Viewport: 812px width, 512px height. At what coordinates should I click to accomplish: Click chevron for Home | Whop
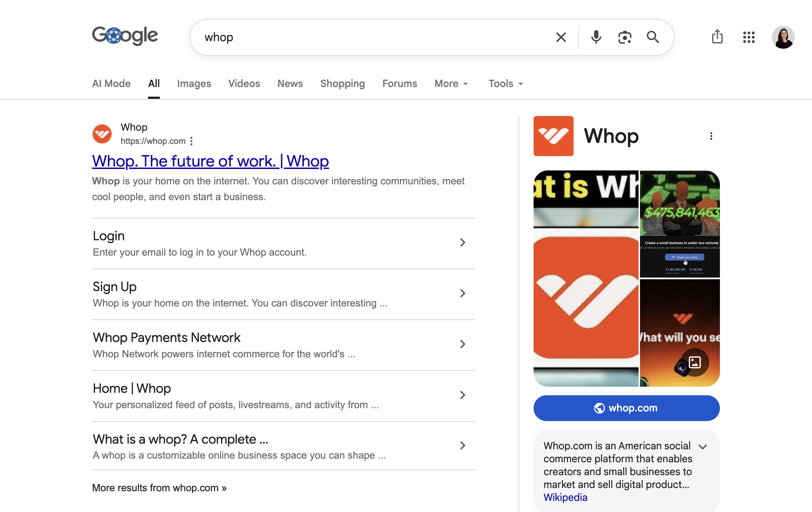coord(463,395)
